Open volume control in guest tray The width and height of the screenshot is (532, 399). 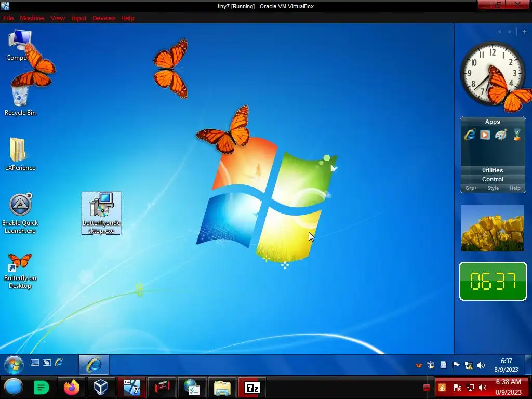pyautogui.click(x=481, y=365)
